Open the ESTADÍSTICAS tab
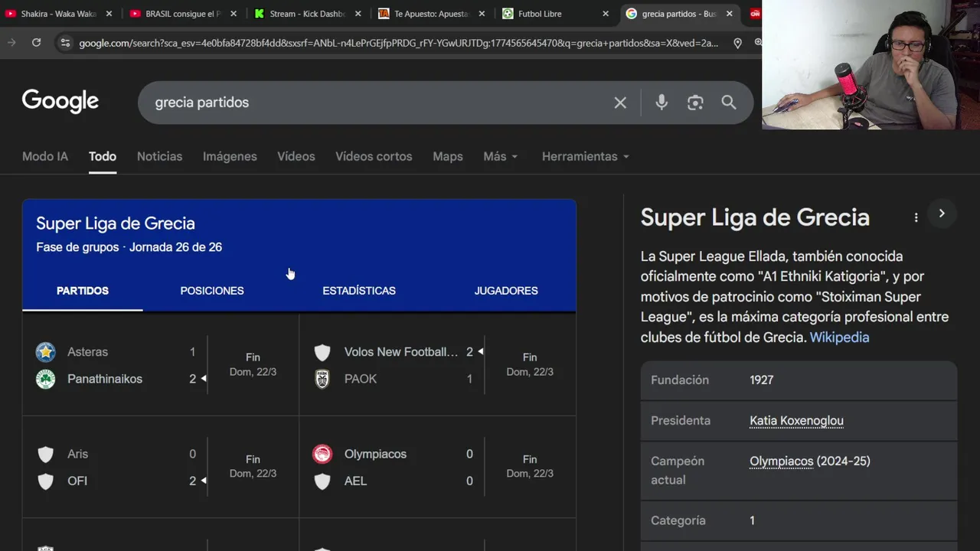This screenshot has width=980, height=551. pos(359,291)
